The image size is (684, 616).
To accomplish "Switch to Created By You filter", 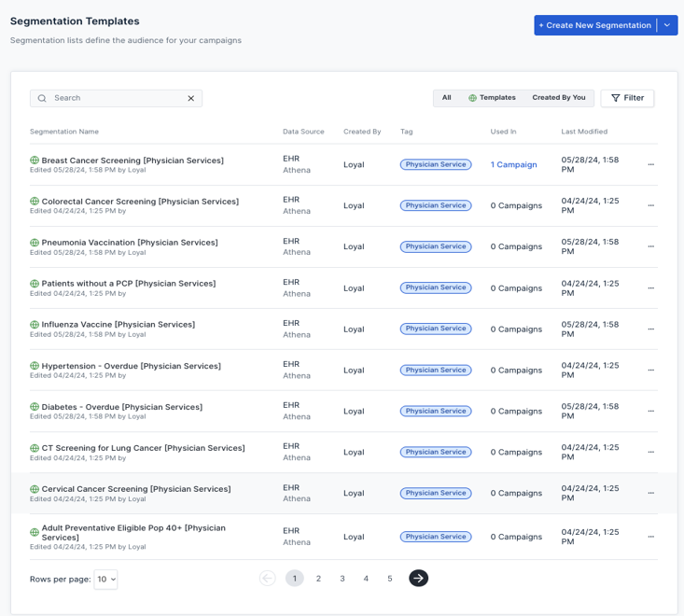I will [558, 98].
